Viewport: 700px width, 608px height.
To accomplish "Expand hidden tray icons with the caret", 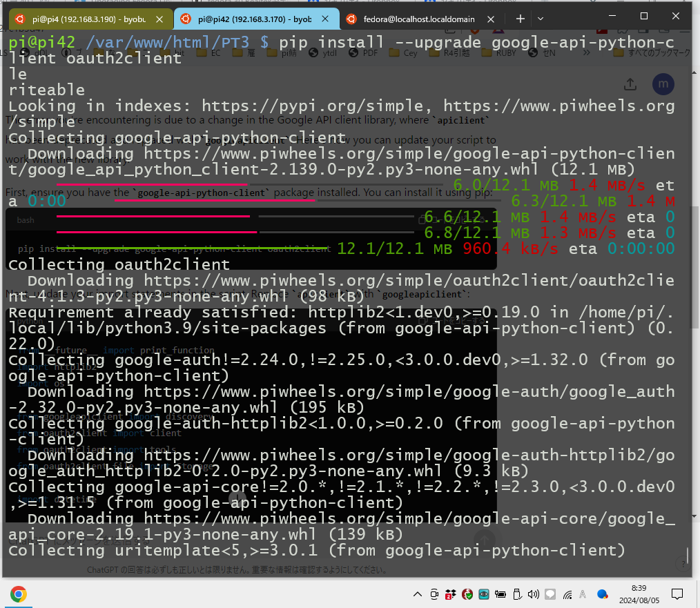I will point(417,594).
